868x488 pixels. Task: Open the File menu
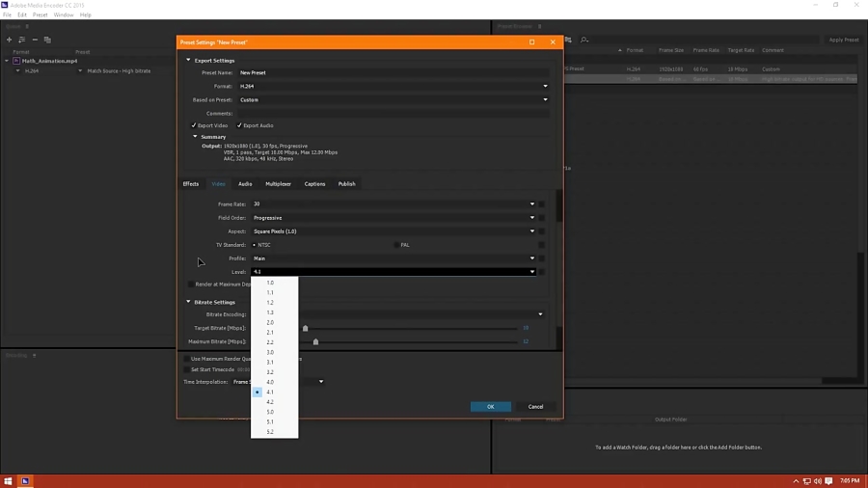[7, 14]
